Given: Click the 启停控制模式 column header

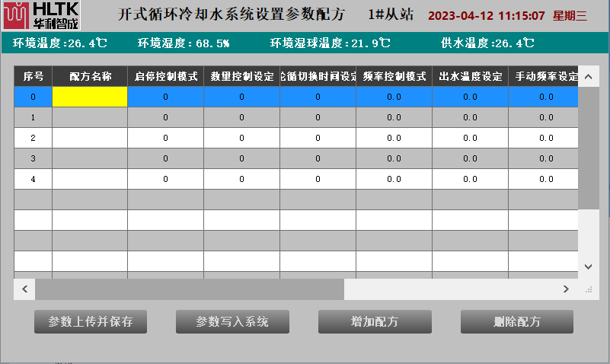Looking at the screenshot, I should [x=165, y=76].
